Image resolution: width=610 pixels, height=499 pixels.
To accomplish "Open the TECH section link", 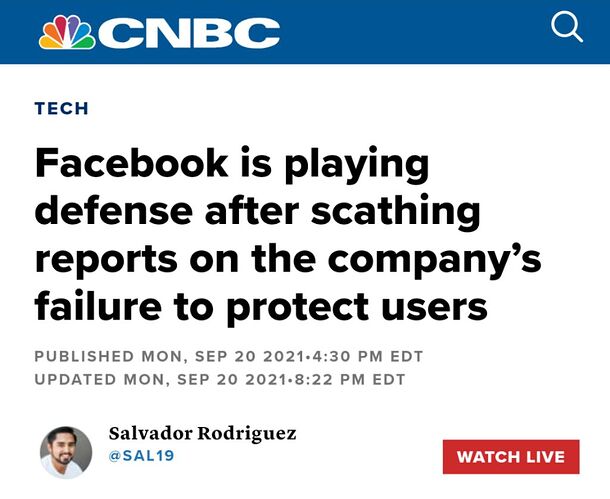I will point(62,109).
